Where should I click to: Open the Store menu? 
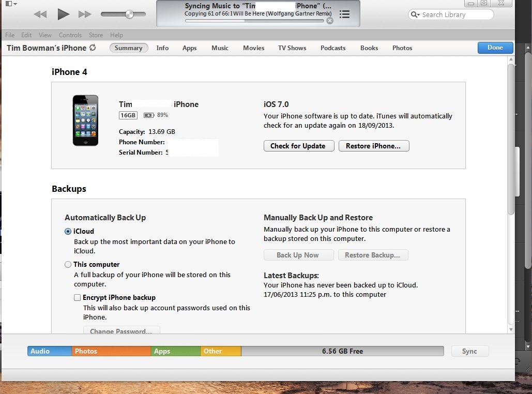pyautogui.click(x=96, y=35)
